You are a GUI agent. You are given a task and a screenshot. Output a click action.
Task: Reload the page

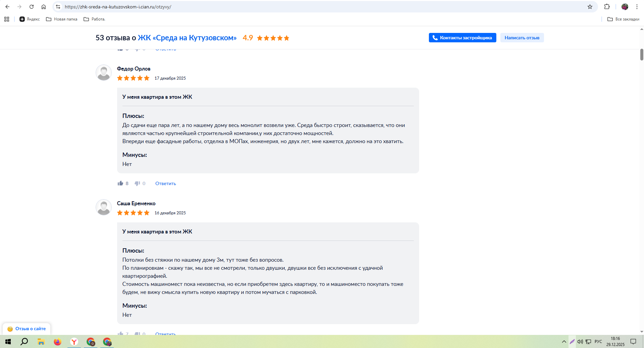[x=32, y=7]
